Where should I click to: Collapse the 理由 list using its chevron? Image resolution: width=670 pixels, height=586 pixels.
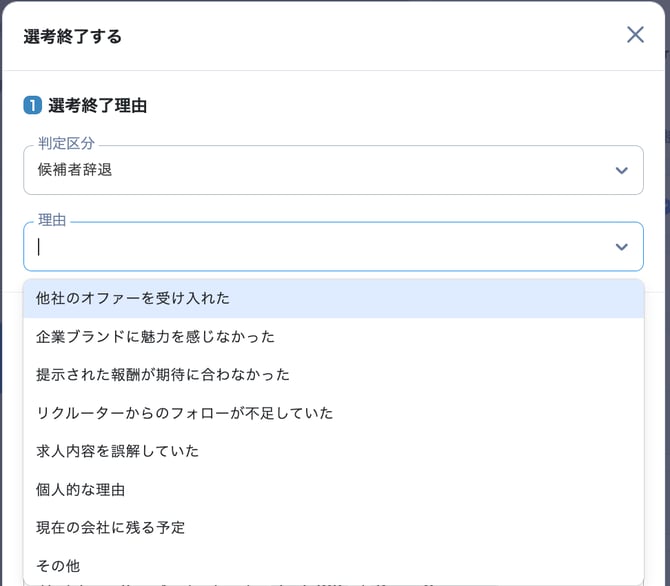tap(621, 247)
